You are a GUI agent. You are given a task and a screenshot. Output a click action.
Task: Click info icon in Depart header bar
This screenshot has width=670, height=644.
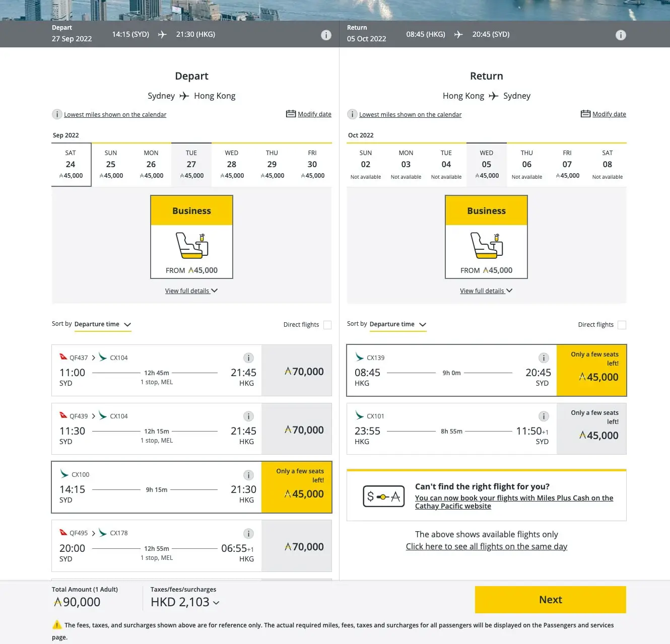(x=326, y=35)
